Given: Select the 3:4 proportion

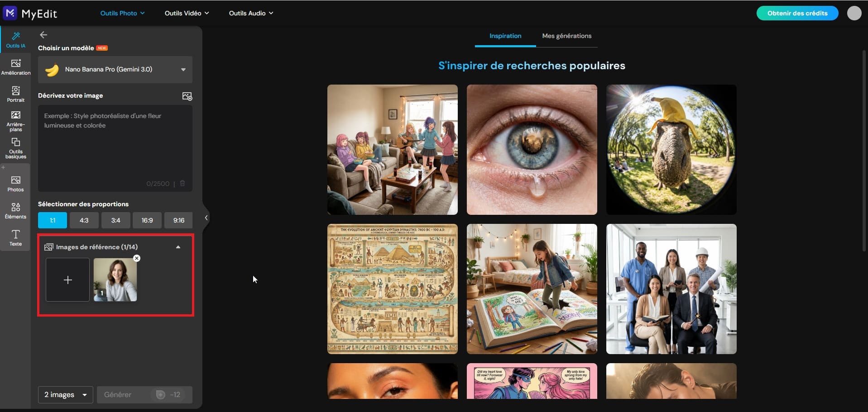Looking at the screenshot, I should (115, 220).
